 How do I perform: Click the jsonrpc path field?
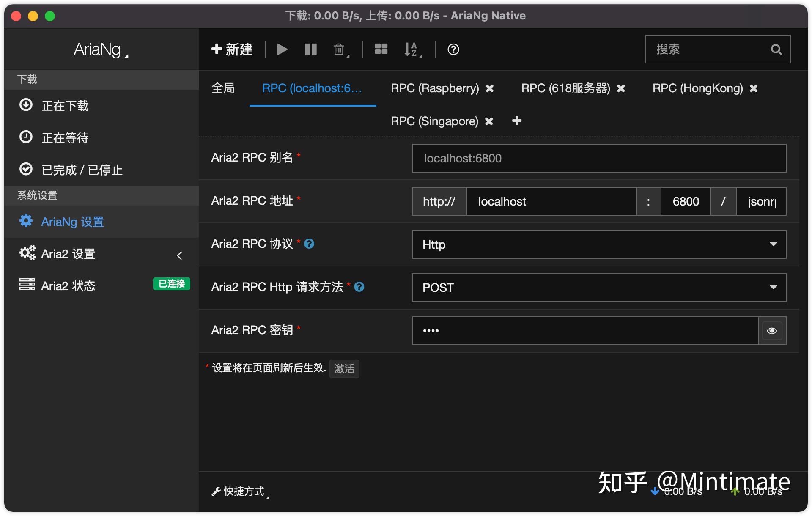click(x=761, y=201)
